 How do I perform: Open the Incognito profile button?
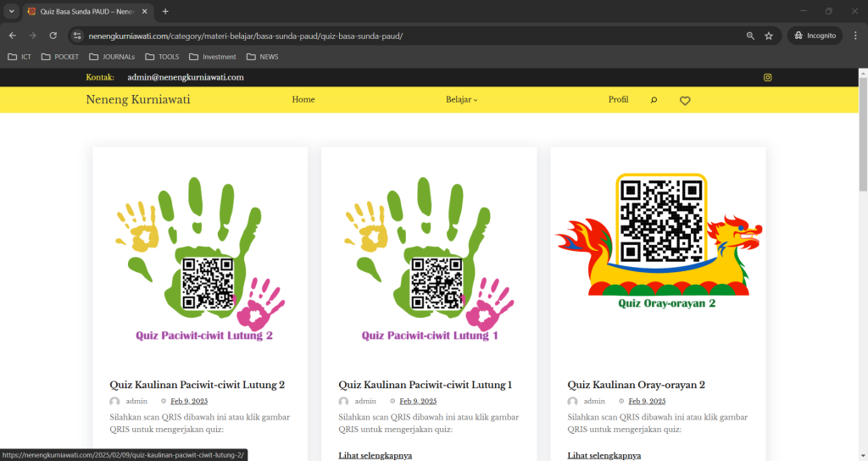pyautogui.click(x=815, y=36)
